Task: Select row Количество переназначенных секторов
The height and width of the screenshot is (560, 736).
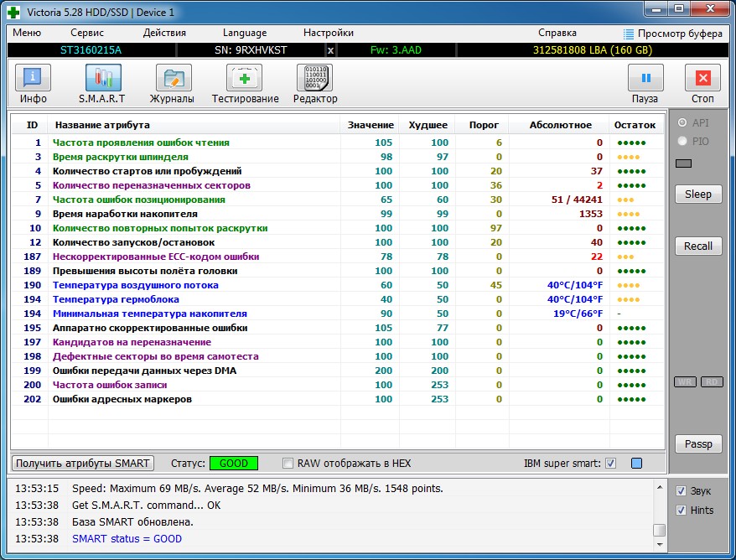Action: 338,185
